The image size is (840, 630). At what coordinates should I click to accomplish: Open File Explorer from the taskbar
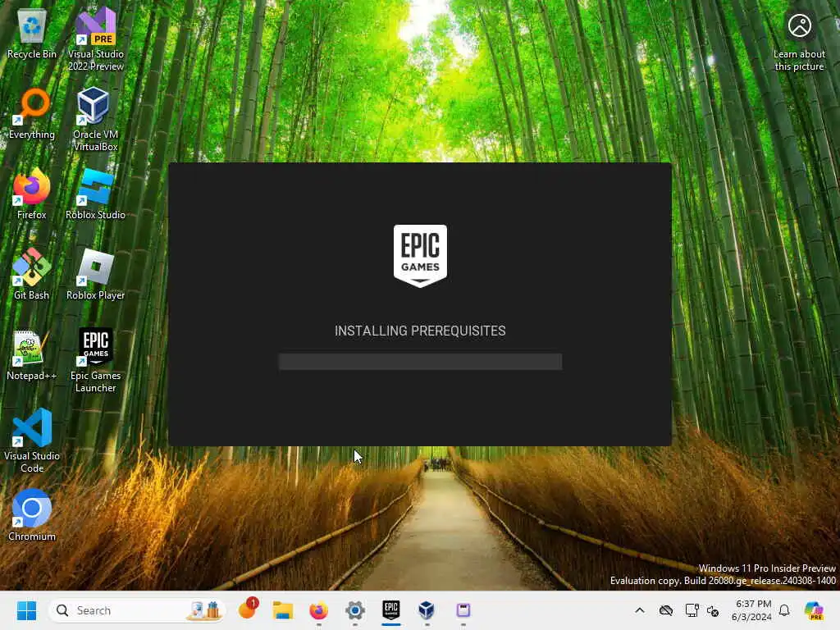(x=283, y=610)
